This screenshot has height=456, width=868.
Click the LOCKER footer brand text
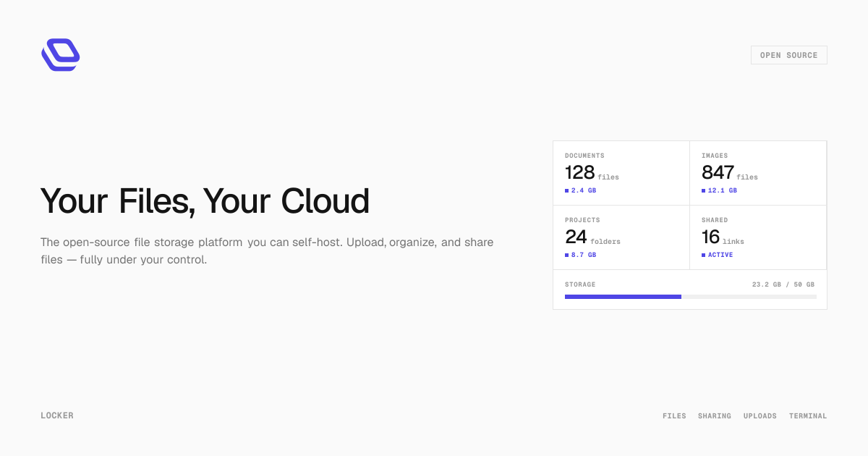[x=57, y=415]
